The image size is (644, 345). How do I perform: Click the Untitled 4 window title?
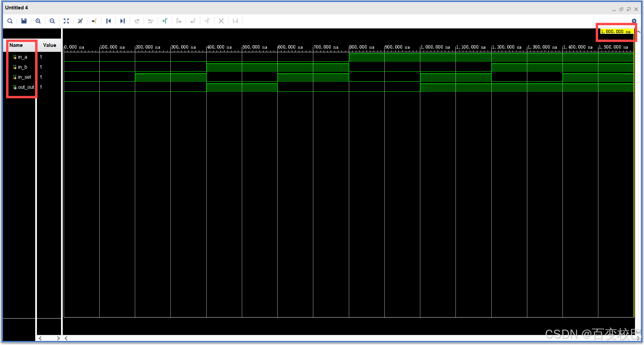16,8
